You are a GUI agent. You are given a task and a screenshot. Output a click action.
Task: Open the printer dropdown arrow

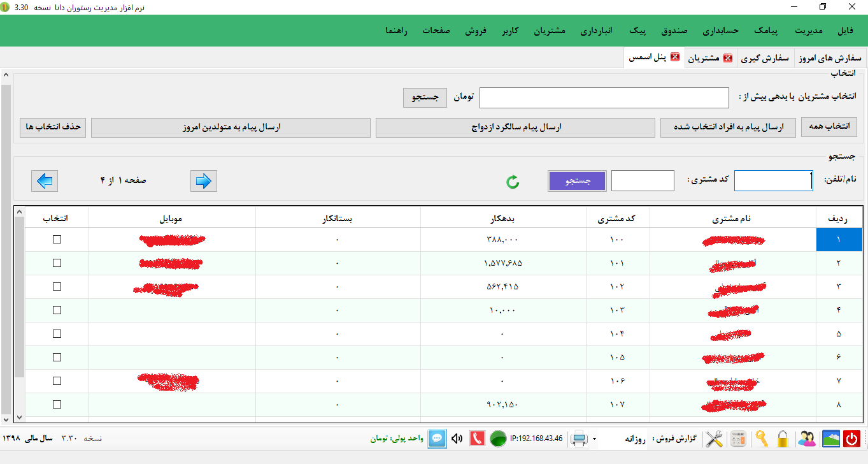594,439
